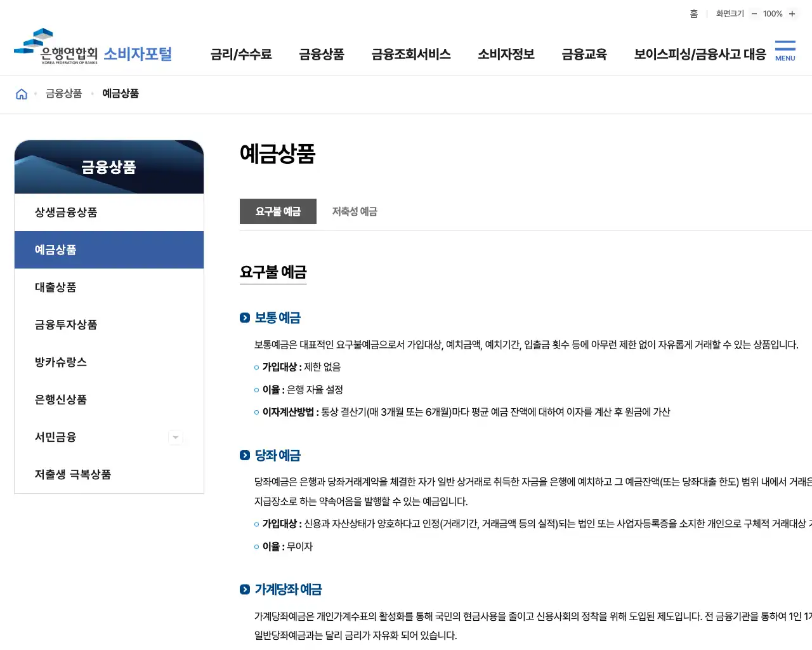812x650 pixels.
Task: Click the 당좌 예금 heading
Action: tap(277, 455)
